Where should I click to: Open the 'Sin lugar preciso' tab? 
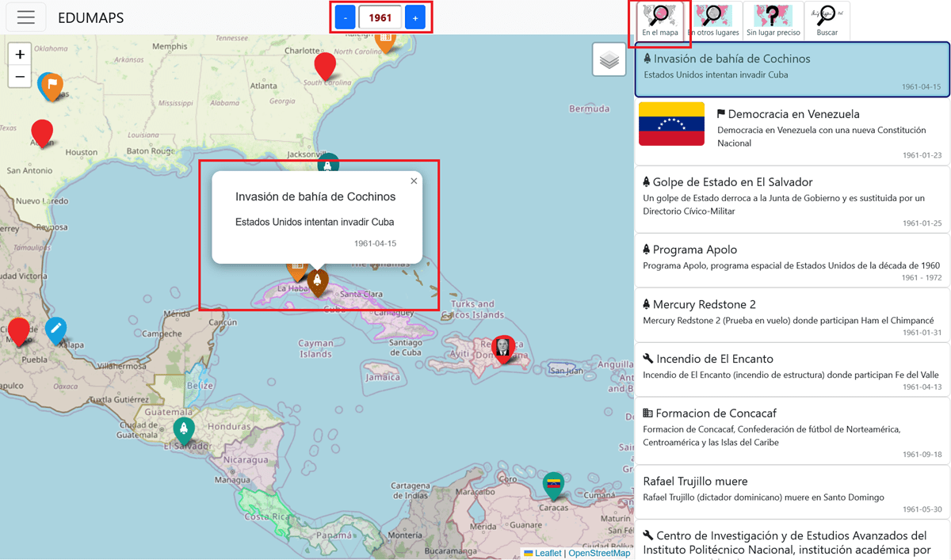click(773, 21)
